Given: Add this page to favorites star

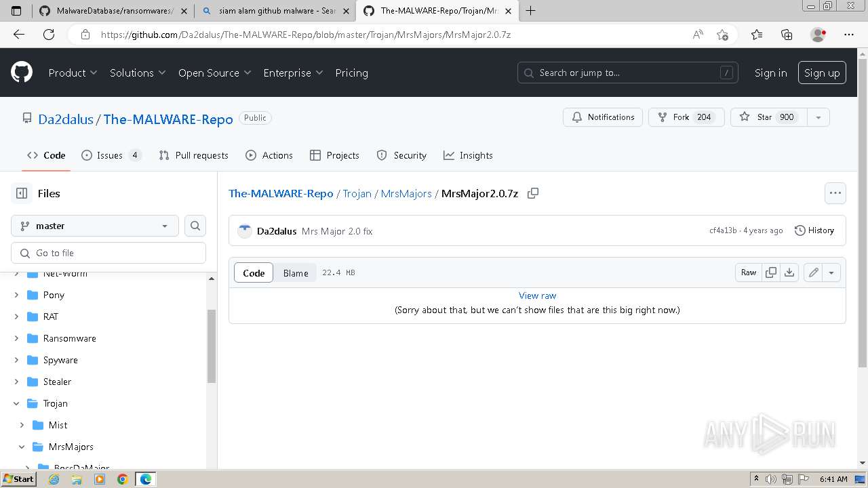Looking at the screenshot, I should coord(722,35).
